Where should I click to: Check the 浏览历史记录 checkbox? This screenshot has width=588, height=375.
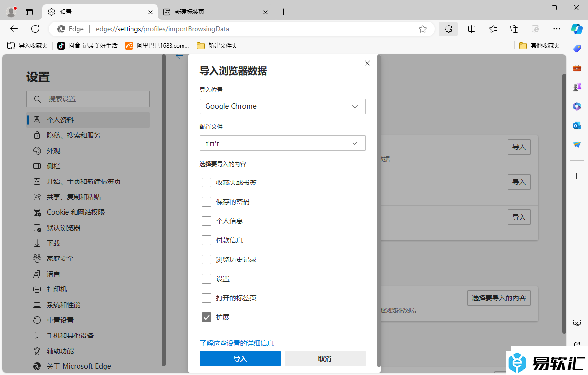click(x=207, y=259)
